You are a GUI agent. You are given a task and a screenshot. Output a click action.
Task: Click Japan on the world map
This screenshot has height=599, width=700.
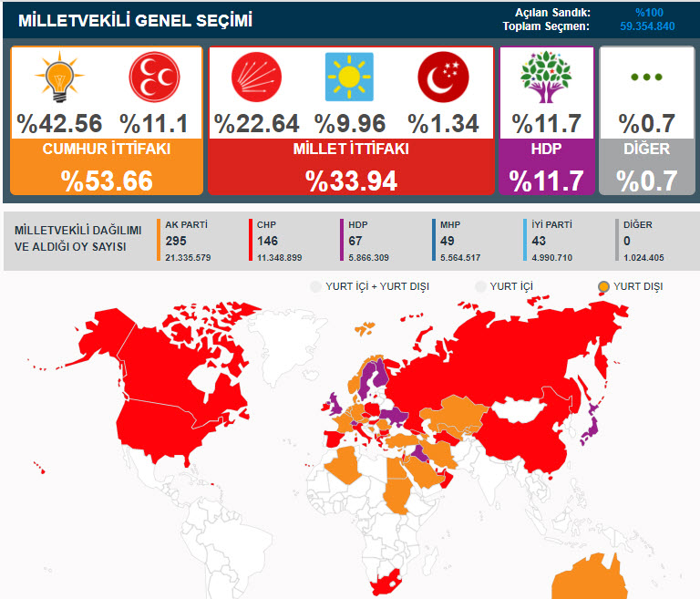592,427
